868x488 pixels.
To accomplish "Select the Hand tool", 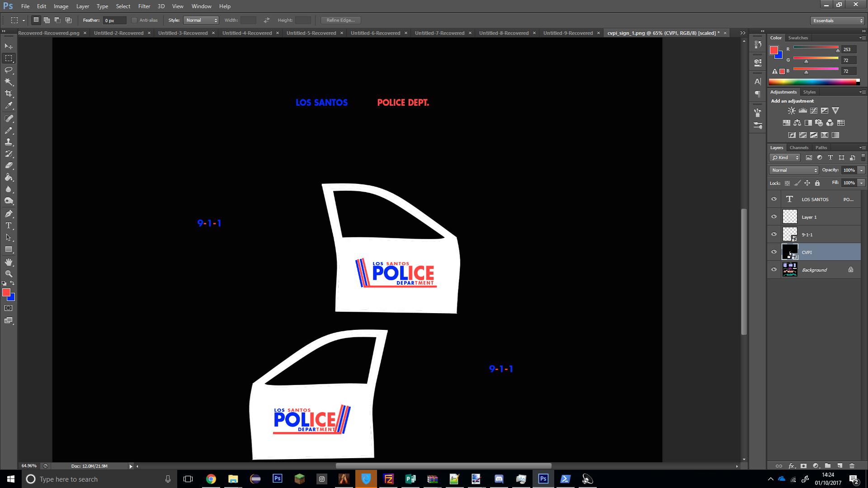I will point(9,262).
